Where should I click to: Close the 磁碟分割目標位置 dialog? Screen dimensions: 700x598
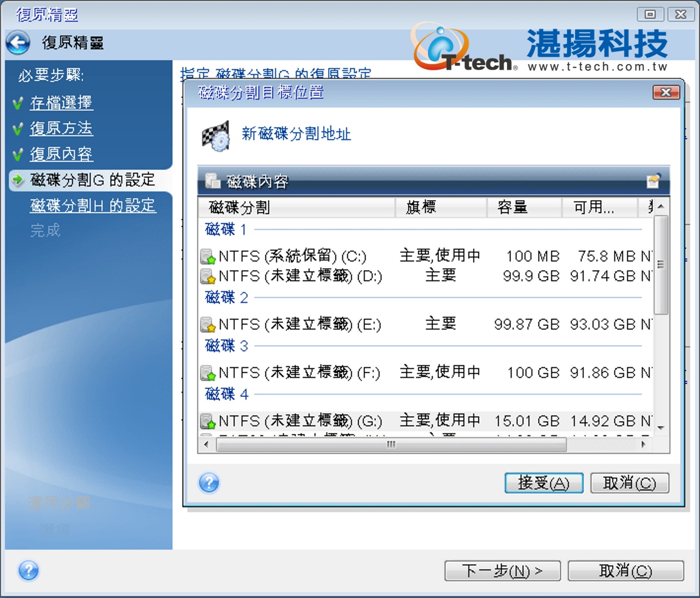[666, 92]
